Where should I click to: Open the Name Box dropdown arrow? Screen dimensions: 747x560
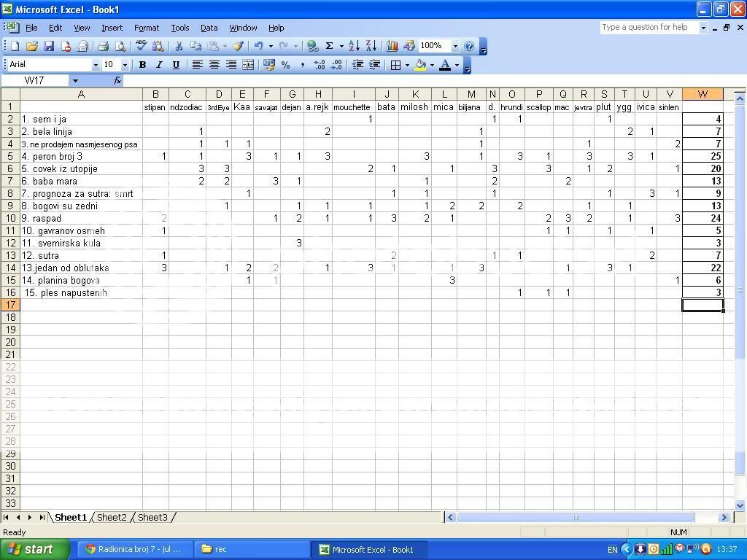pos(74,80)
